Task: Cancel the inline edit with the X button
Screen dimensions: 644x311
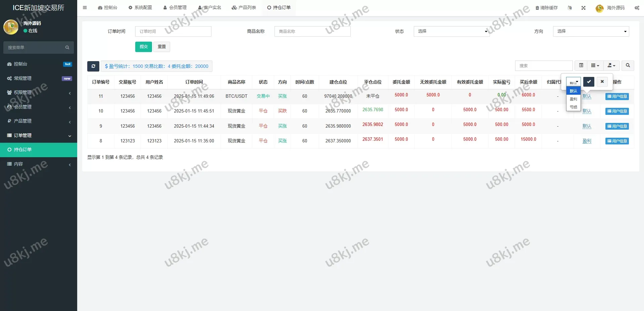Action: tap(602, 82)
